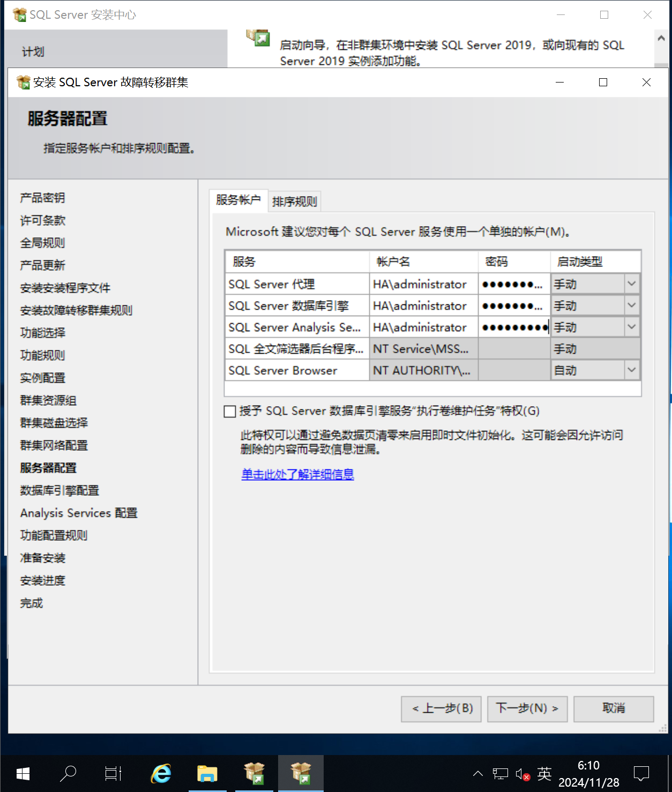Switch to first SQL Server setup taskbar icon
Image resolution: width=672 pixels, height=792 pixels.
pos(255,773)
